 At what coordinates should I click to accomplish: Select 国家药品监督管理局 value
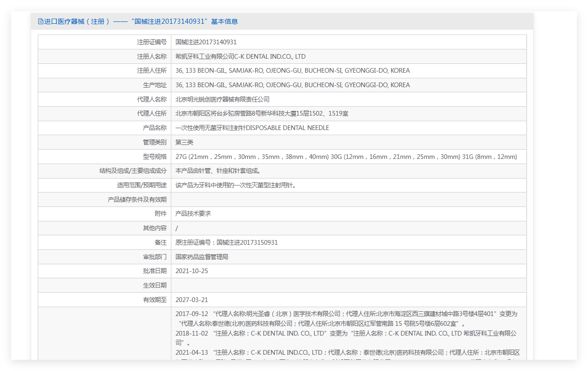click(x=202, y=257)
